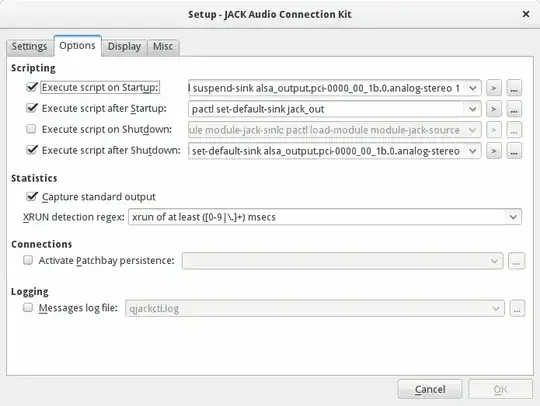The width and height of the screenshot is (540, 406).
Task: Uncheck Execute script on Startup
Action: click(31, 87)
